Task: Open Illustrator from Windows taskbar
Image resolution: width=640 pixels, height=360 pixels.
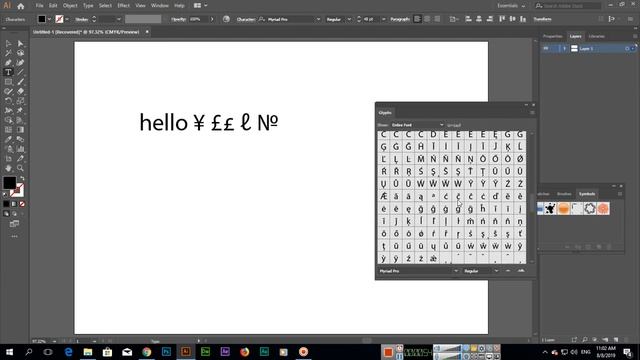Action: [186, 352]
